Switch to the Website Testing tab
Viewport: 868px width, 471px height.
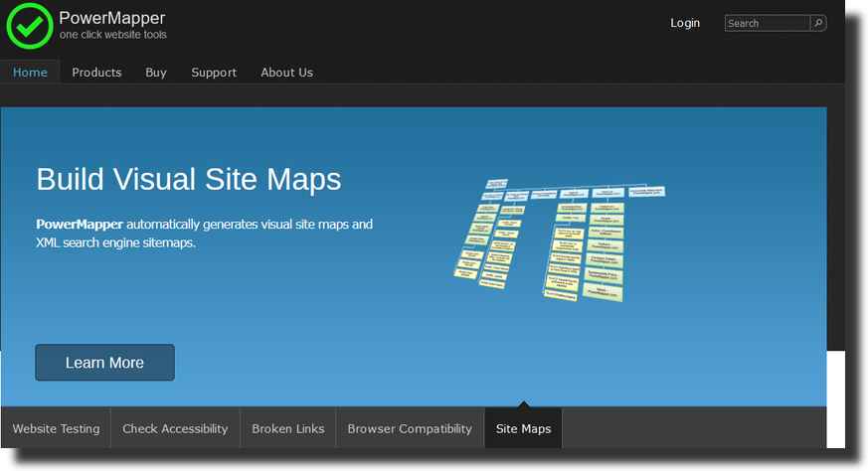click(56, 428)
